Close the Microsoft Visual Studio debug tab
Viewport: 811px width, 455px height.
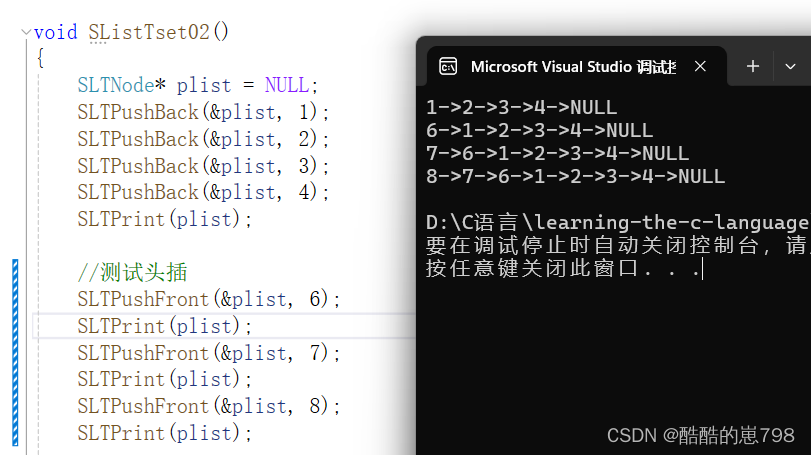[700, 66]
